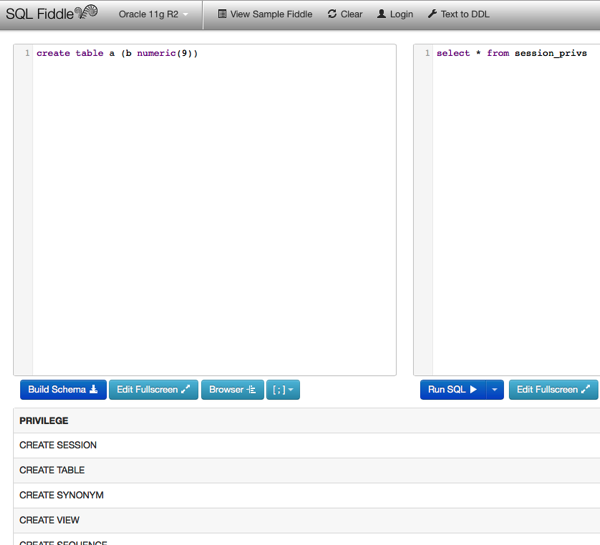Open the Login menu item
Viewport: 600px width, 545px height.
395,14
